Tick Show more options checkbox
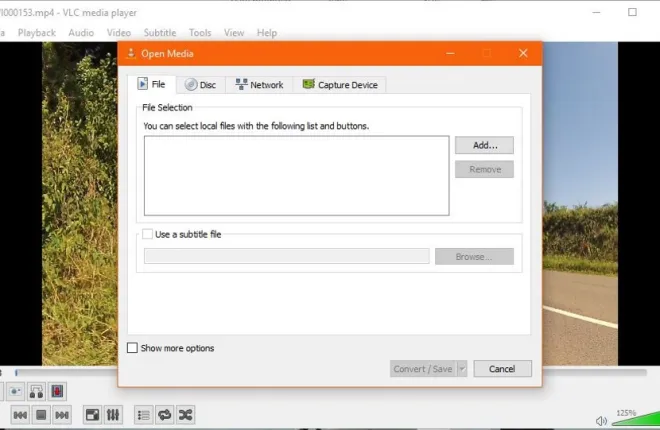Image resolution: width=660 pixels, height=430 pixels. pyautogui.click(x=132, y=348)
